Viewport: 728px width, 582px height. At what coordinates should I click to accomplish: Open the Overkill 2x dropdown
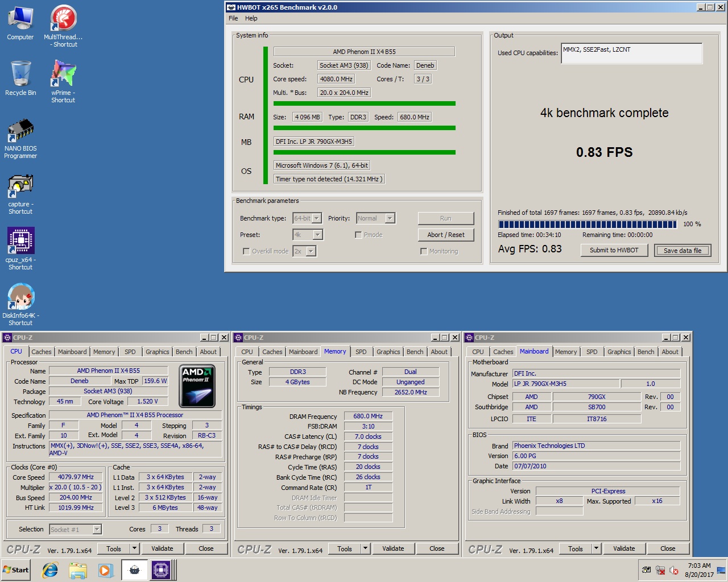304,251
